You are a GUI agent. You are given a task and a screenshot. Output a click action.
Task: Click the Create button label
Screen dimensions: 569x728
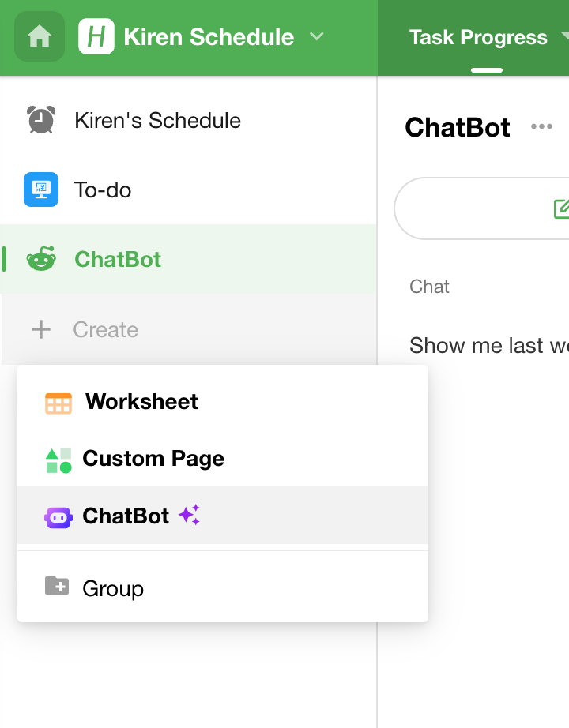point(105,330)
